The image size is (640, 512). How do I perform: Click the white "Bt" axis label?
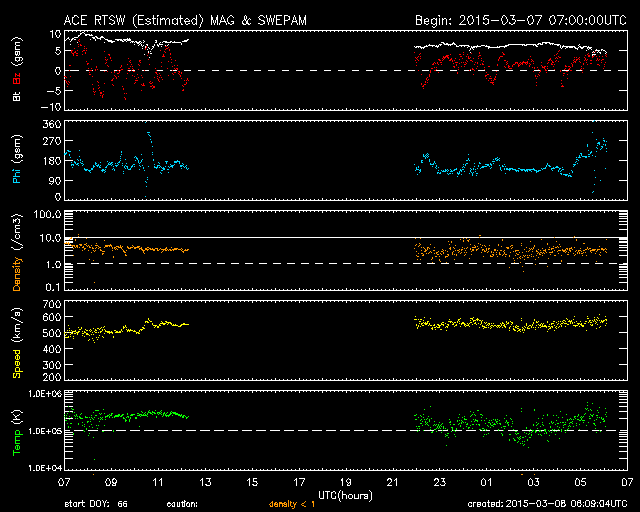click(16, 96)
